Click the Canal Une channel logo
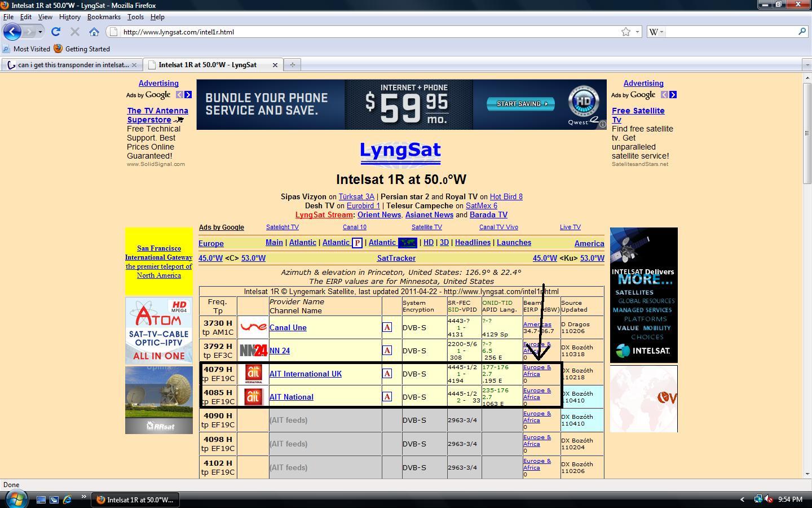Screen dimensions: 812x508 [x=253, y=327]
